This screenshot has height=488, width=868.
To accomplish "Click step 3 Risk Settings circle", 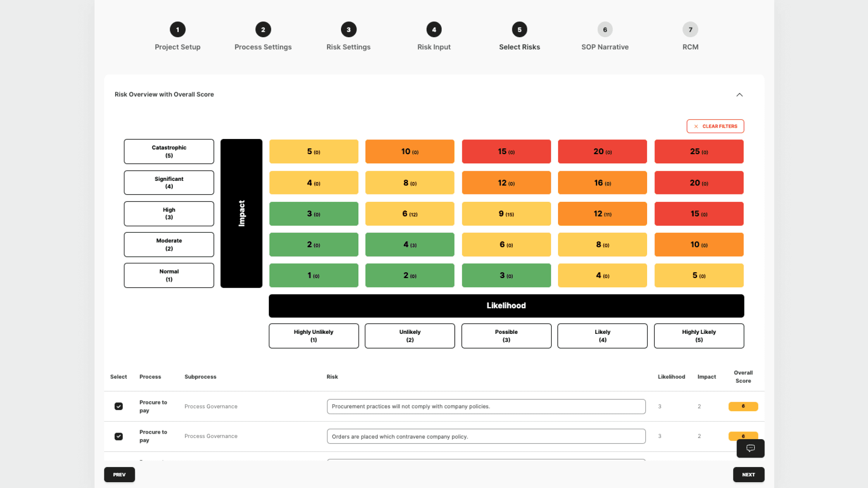I will (x=348, y=29).
